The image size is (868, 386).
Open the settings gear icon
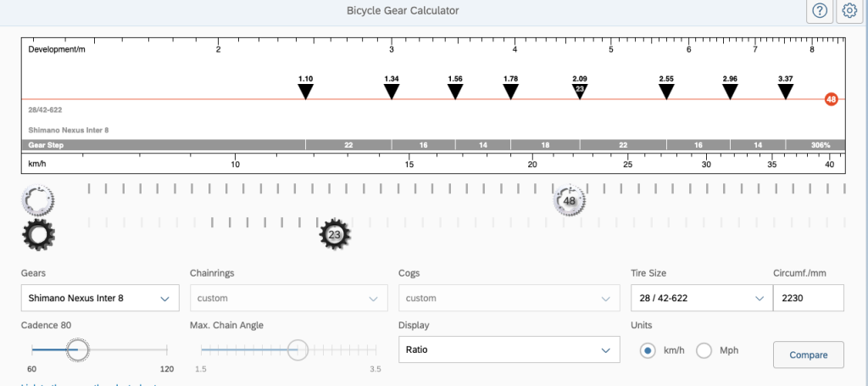849,11
